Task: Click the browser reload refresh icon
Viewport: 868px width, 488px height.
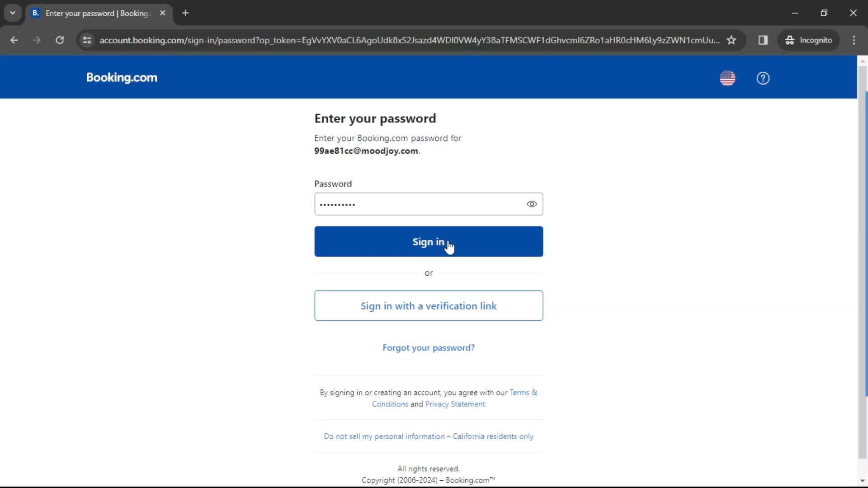Action: (60, 40)
